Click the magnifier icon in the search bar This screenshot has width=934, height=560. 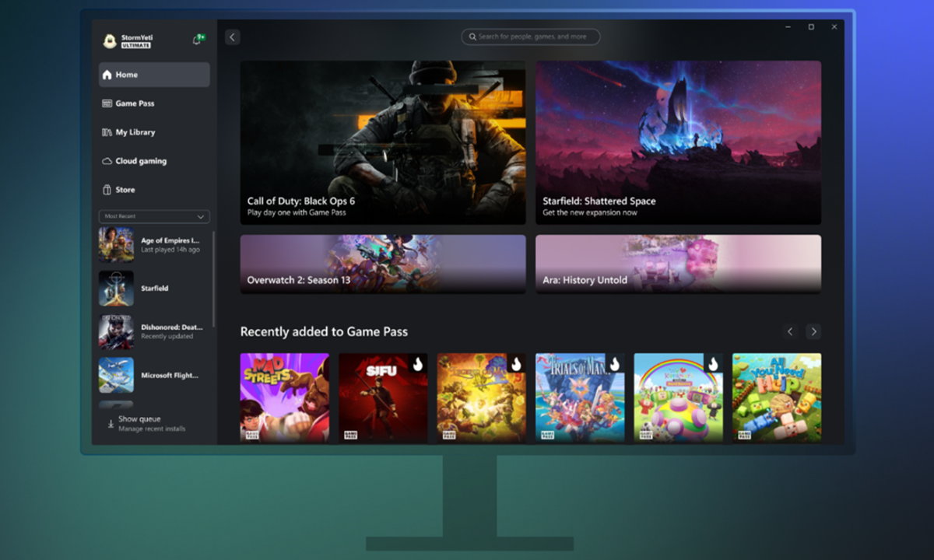pos(472,37)
